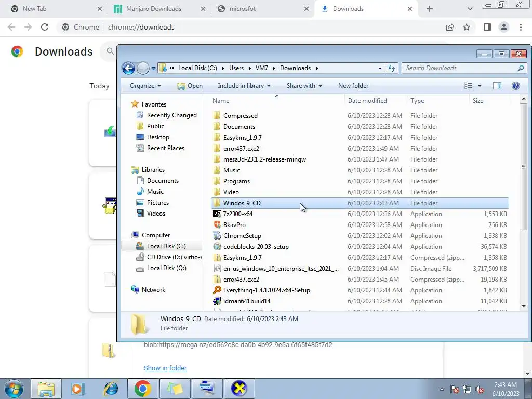Image resolution: width=532 pixels, height=399 pixels.
Task: Open a new Chrome tab with plus button
Action: click(x=430, y=9)
